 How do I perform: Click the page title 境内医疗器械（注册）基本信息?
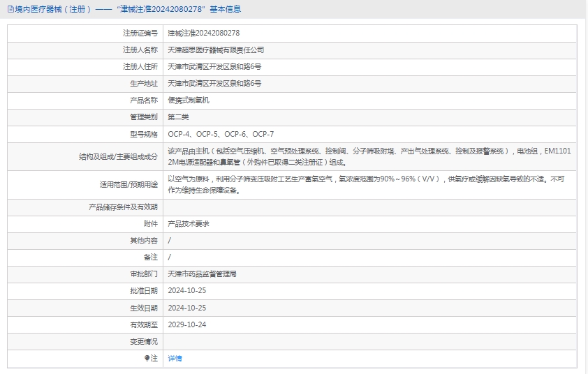tap(127, 9)
